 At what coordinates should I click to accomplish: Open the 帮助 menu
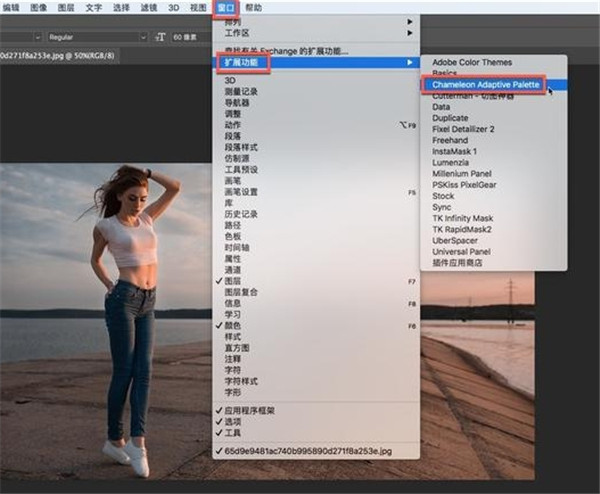[x=254, y=7]
